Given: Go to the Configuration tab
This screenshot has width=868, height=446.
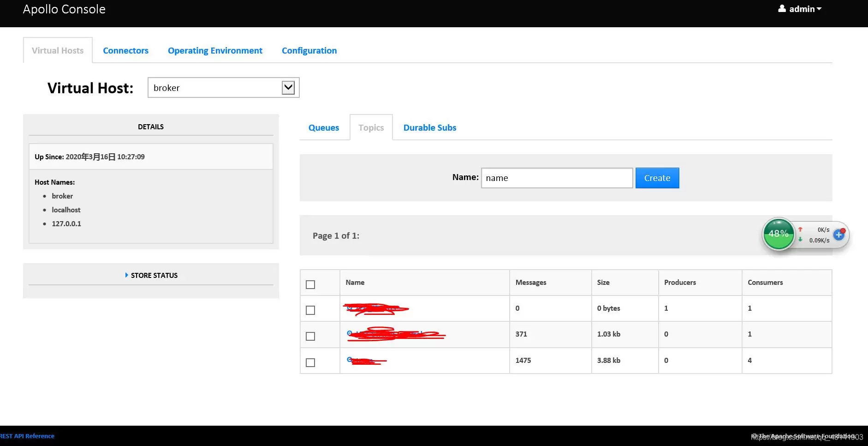Looking at the screenshot, I should (309, 50).
